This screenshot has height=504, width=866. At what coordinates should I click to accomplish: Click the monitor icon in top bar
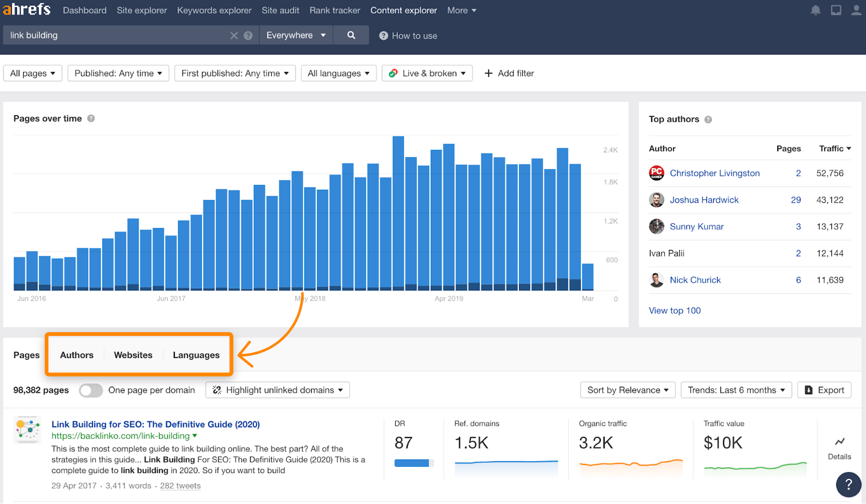point(836,10)
